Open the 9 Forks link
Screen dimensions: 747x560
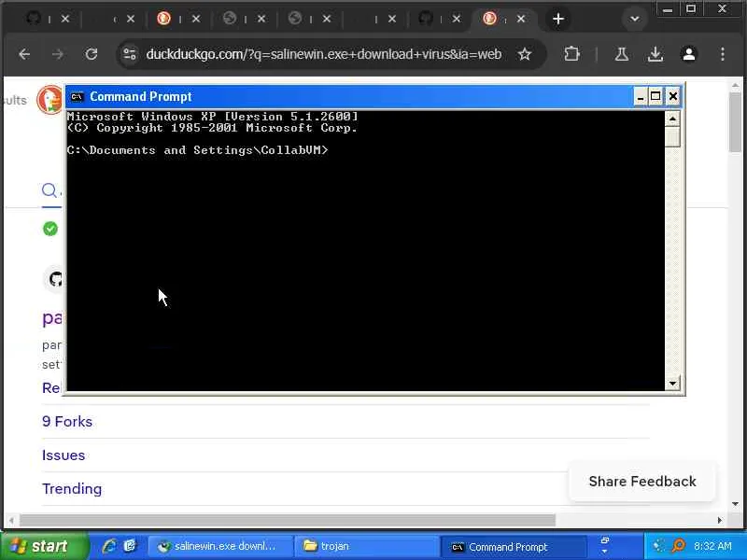pos(67,422)
